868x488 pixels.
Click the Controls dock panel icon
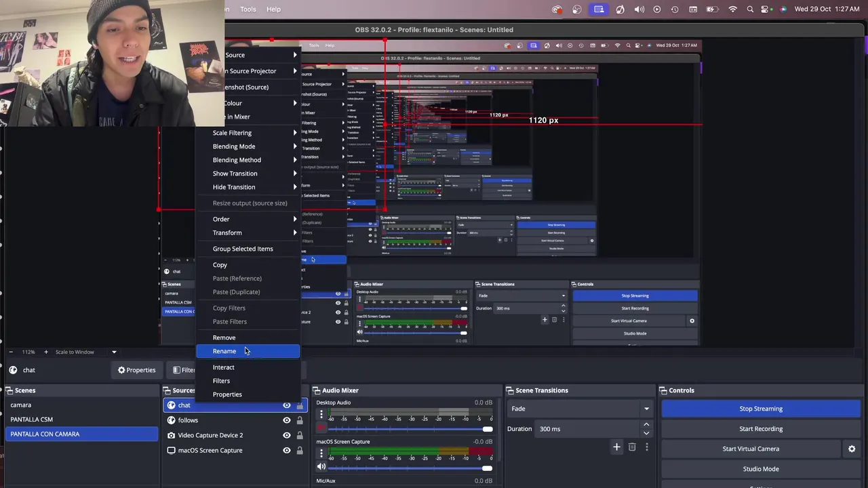663,390
